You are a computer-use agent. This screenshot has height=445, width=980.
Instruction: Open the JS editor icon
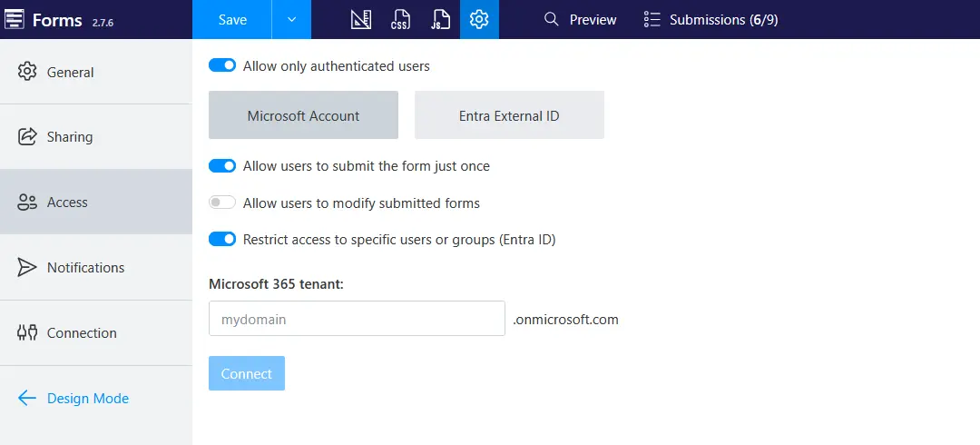[x=441, y=19]
